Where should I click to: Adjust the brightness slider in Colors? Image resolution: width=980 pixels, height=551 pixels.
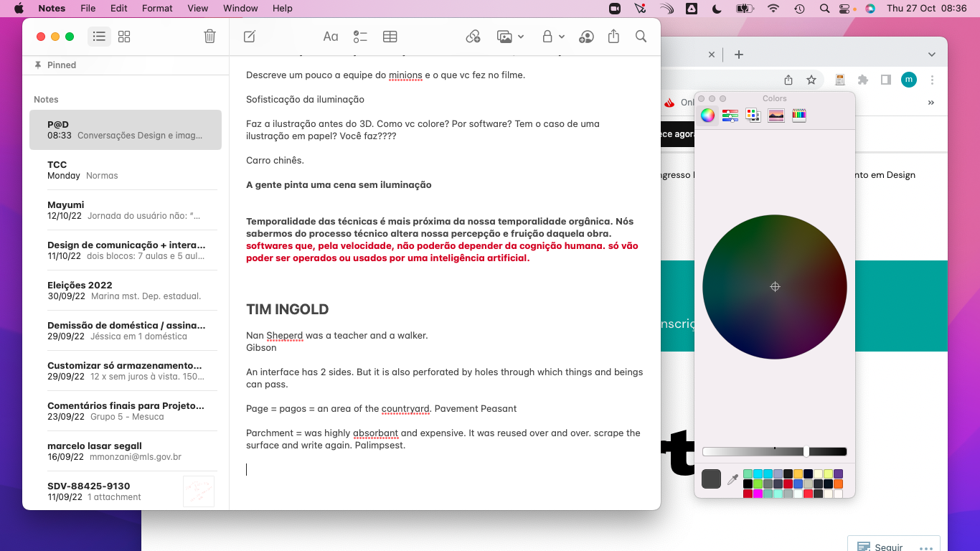[x=775, y=451]
